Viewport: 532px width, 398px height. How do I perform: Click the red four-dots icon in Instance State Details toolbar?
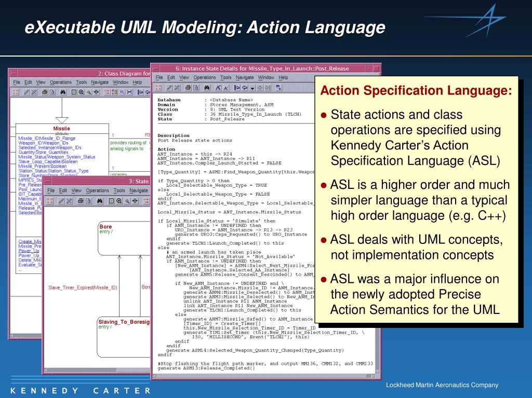[x=158, y=88]
